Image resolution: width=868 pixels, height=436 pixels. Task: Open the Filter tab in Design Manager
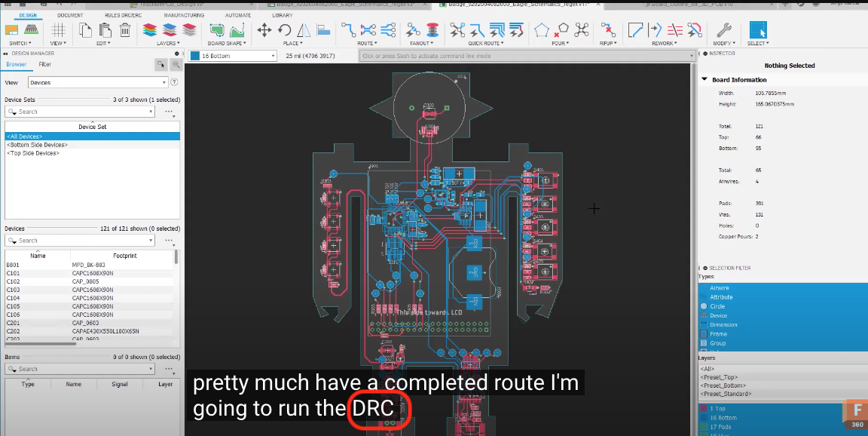coord(45,65)
